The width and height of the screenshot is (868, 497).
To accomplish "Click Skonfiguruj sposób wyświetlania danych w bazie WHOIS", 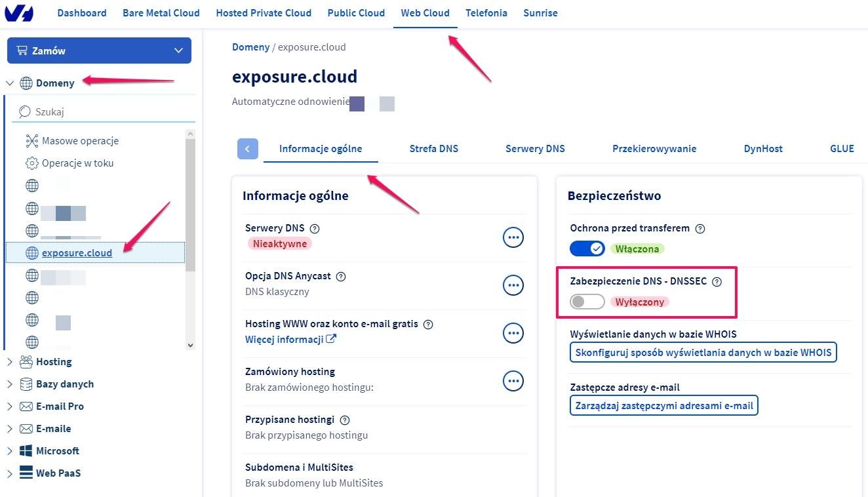I will point(703,353).
